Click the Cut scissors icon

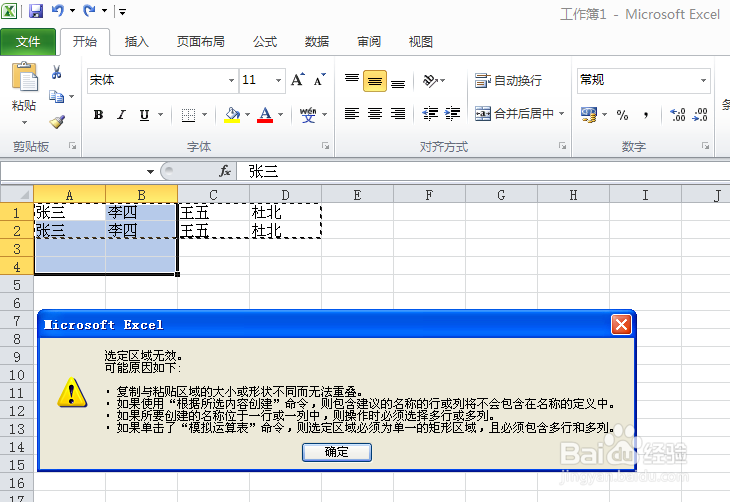point(57,72)
